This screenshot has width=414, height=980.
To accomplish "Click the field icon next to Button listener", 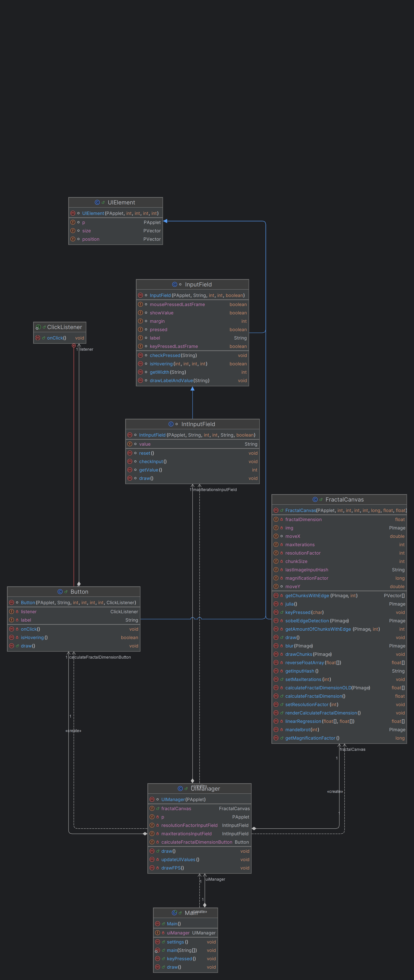I will pyautogui.click(x=11, y=611).
